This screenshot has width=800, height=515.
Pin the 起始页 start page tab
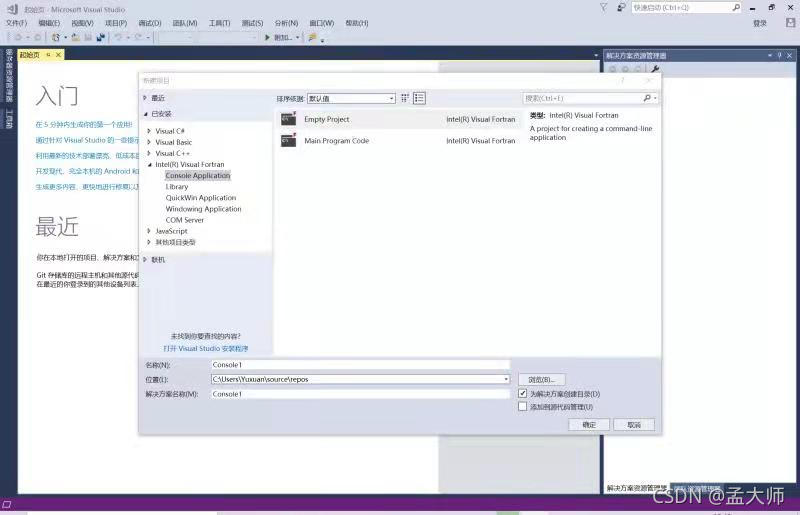pyautogui.click(x=48, y=55)
